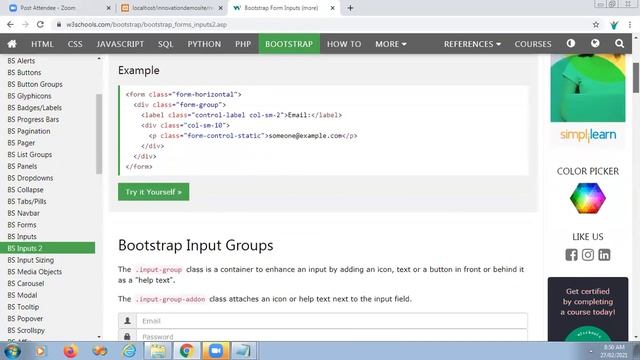The height and width of the screenshot is (360, 640).
Task: Click the sidebar scroll up arrow
Action: (99, 59)
